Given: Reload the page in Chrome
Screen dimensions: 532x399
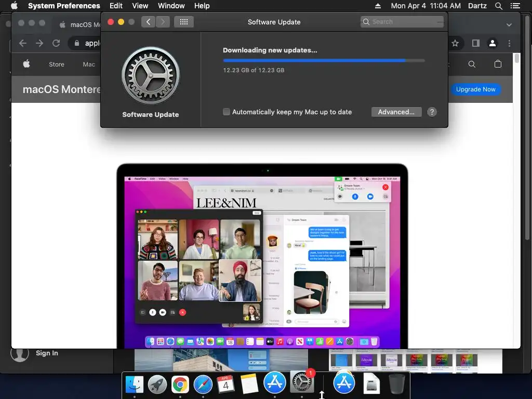Looking at the screenshot, I should [x=56, y=43].
